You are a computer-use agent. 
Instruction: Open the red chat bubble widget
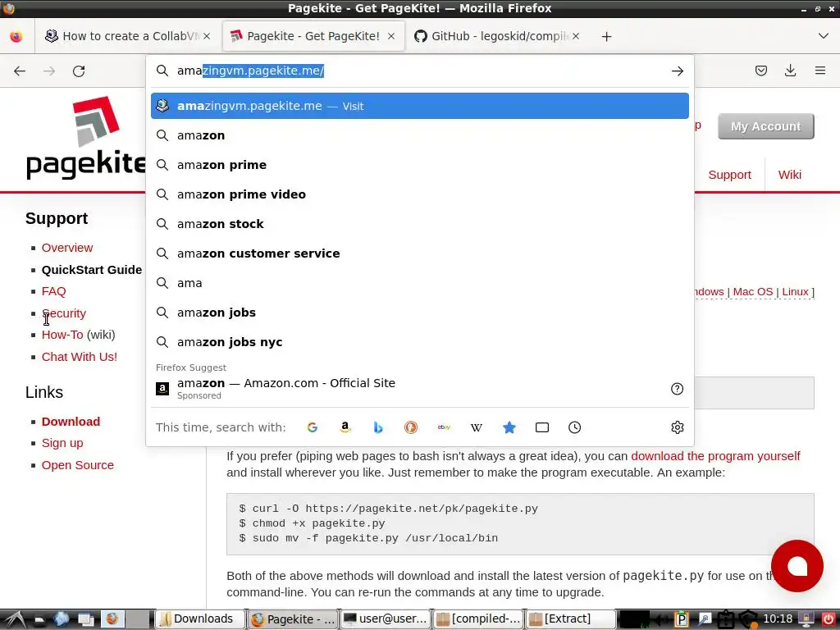tap(797, 566)
